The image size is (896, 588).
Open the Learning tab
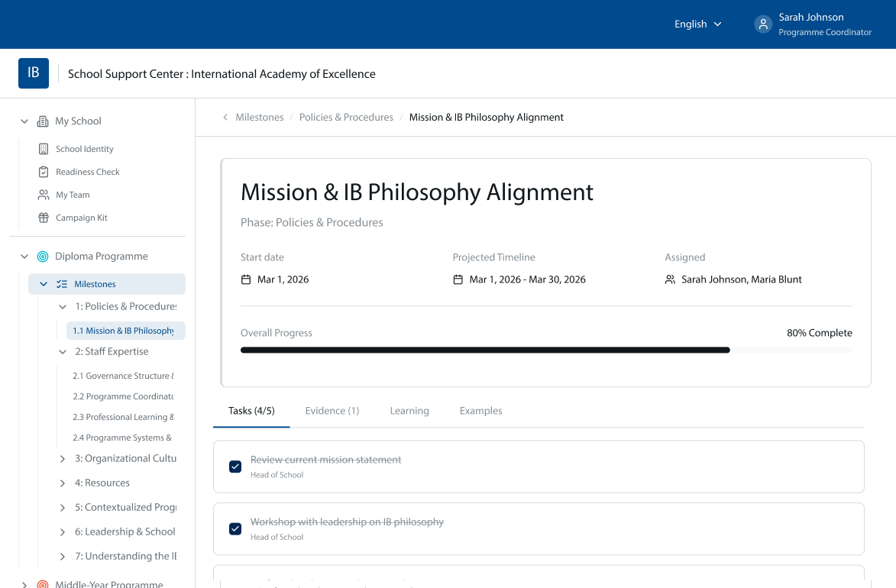click(409, 411)
